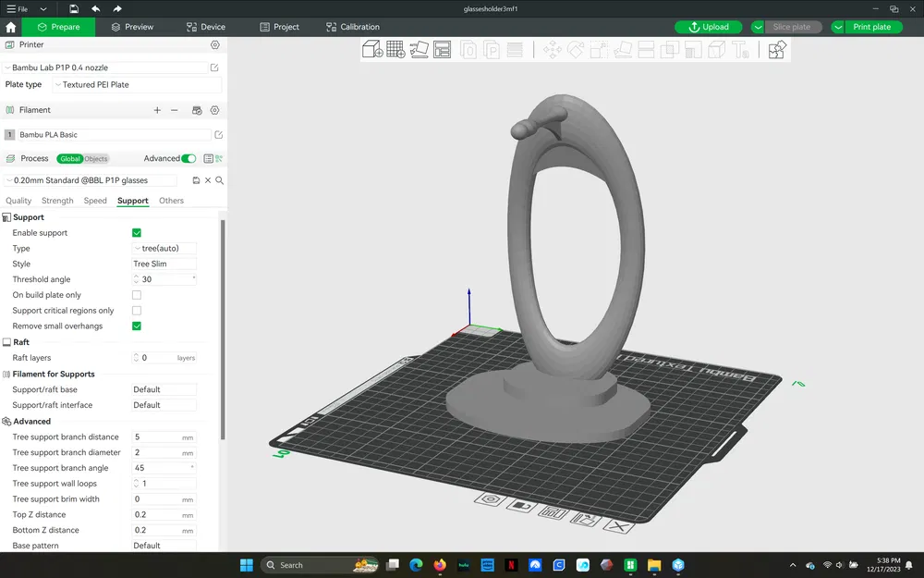This screenshot has width=924, height=578.
Task: Click the Add plate grid icon
Action: pyautogui.click(x=395, y=50)
